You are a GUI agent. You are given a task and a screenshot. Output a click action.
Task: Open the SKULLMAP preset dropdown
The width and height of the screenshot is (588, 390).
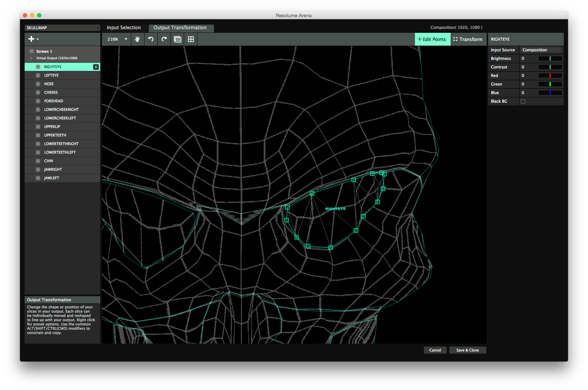coord(62,28)
